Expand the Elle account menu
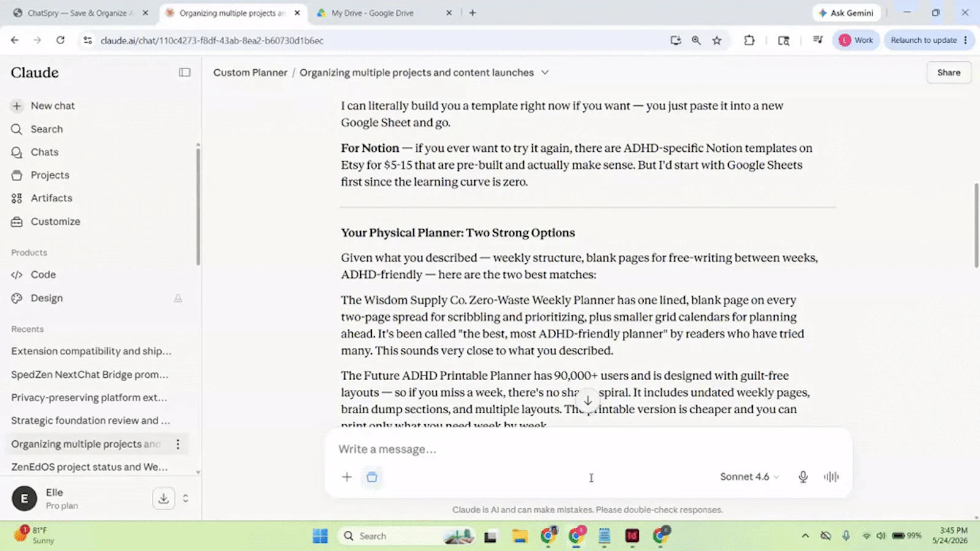The height and width of the screenshot is (551, 980). pyautogui.click(x=186, y=498)
